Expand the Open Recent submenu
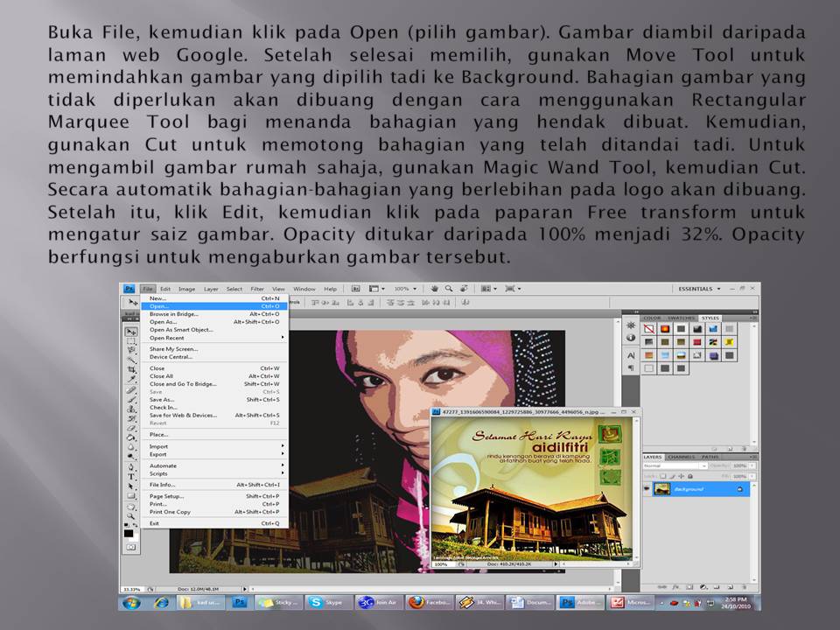The height and width of the screenshot is (630, 840). 215,338
